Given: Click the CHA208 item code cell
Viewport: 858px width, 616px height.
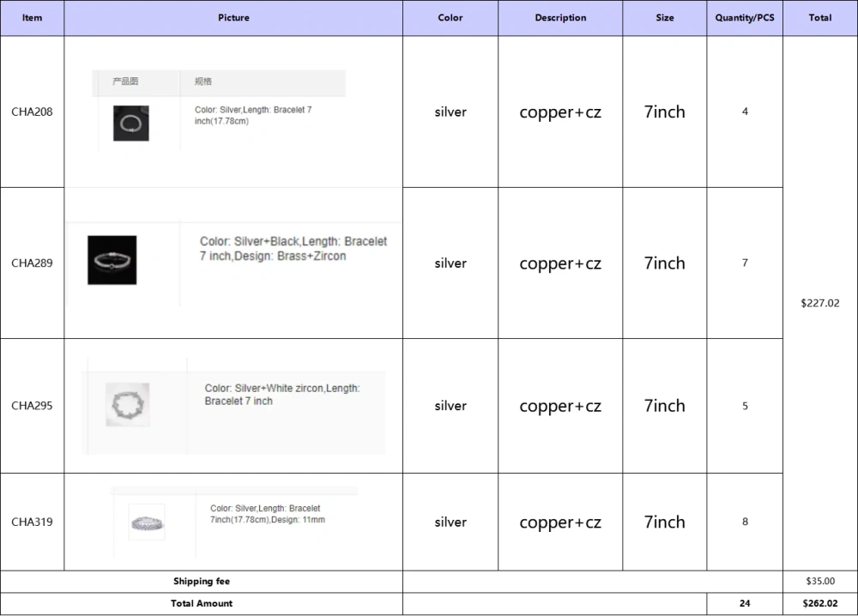Looking at the screenshot, I should (x=32, y=112).
